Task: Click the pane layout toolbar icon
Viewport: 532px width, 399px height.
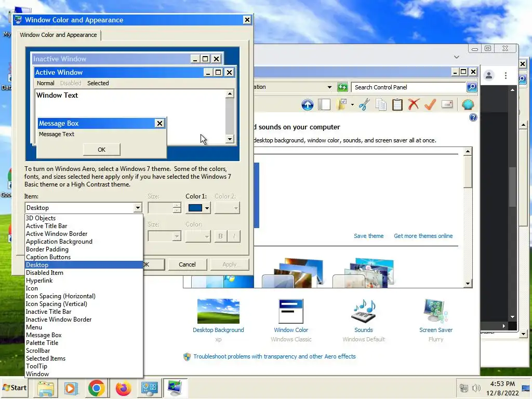Action: pyautogui.click(x=324, y=104)
